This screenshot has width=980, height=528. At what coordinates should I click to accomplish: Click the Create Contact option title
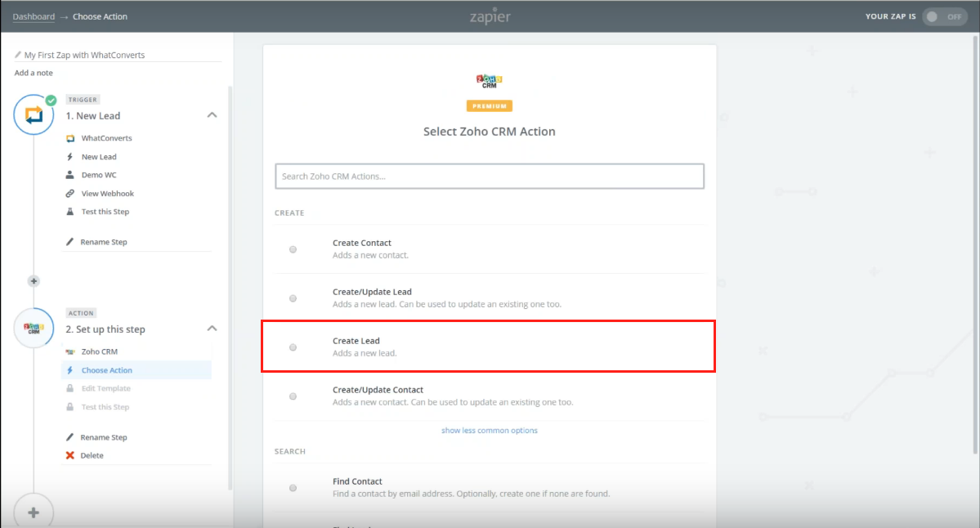pos(362,243)
